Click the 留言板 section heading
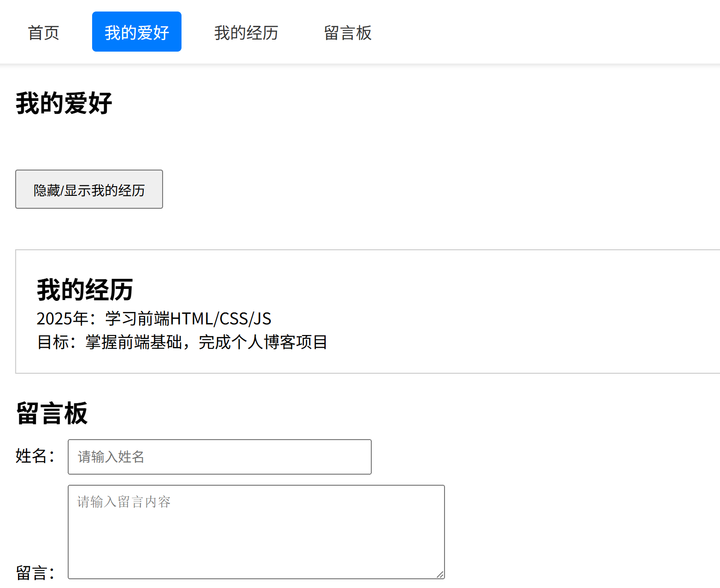The width and height of the screenshot is (720, 588). (x=52, y=413)
